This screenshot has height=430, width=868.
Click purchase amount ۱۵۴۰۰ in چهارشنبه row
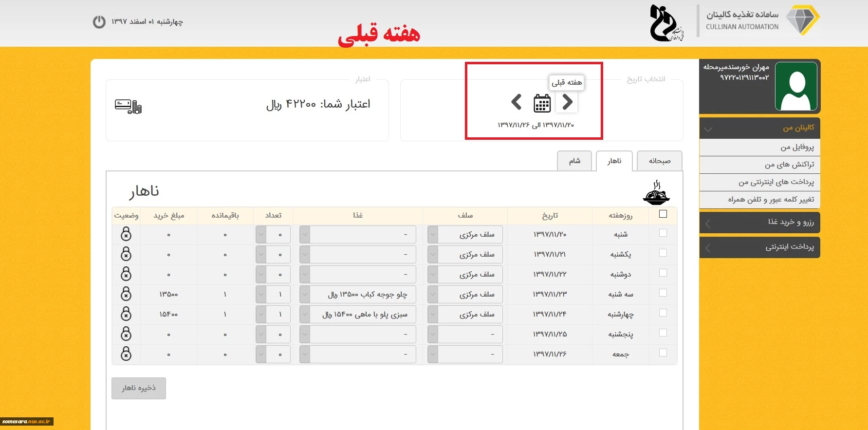click(x=168, y=315)
